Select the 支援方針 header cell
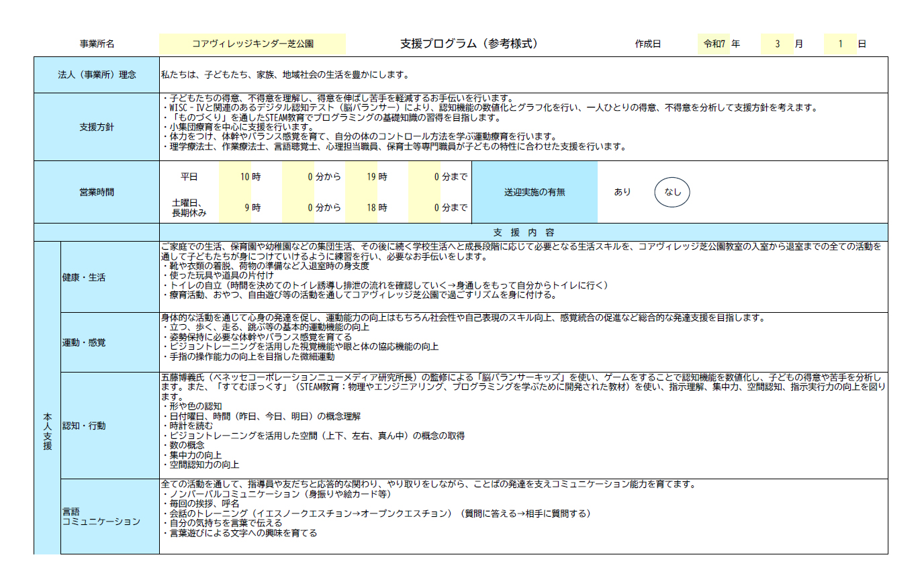922x588 pixels. tap(96, 126)
